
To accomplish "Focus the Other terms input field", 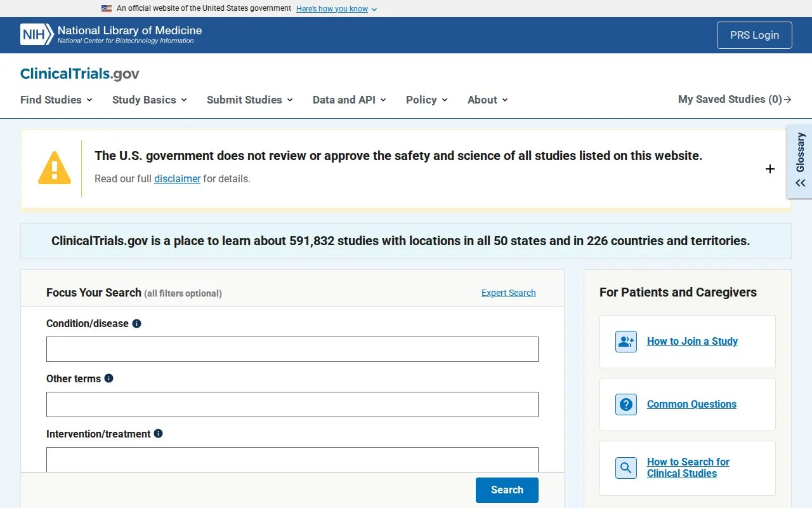I will pyautogui.click(x=292, y=404).
